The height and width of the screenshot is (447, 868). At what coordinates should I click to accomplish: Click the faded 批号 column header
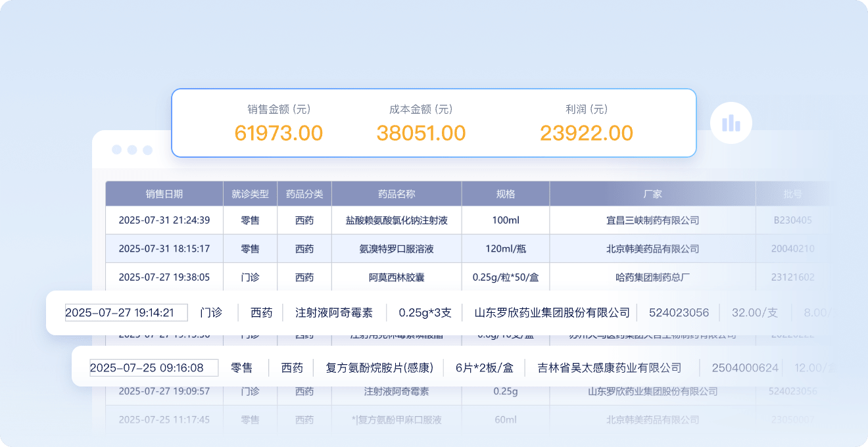[792, 194]
